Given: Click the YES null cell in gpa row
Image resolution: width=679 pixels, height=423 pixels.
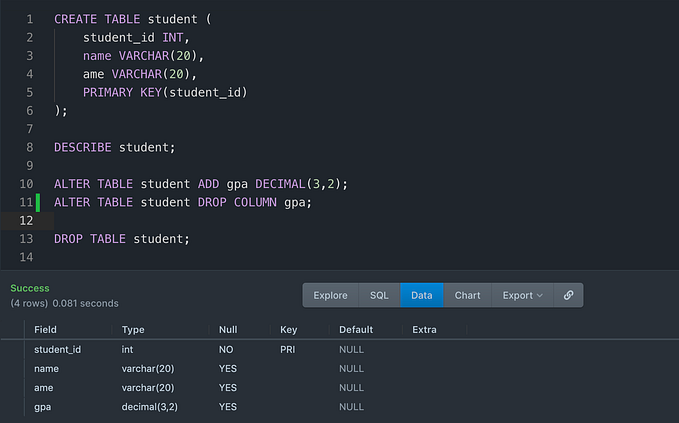Looking at the screenshot, I should pos(228,407).
